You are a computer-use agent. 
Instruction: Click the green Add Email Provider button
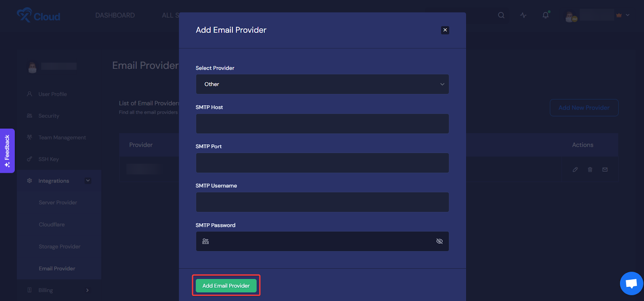(226, 286)
